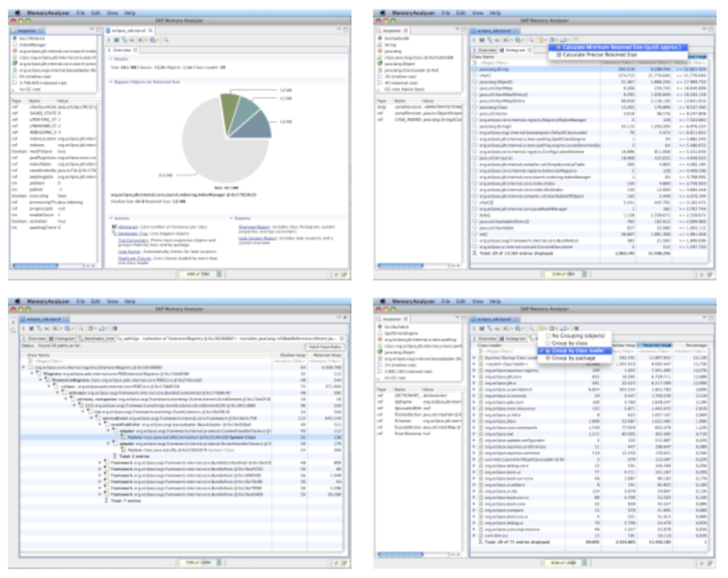This screenshot has width=728, height=578.
Task: Switch to dominator_tree tab in path2gc window
Action: (98, 339)
